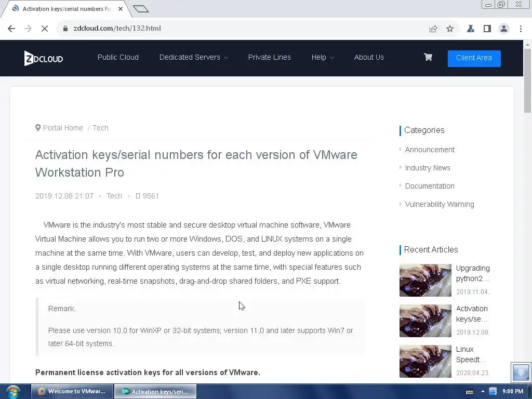The height and width of the screenshot is (399, 532).
Task: Open the Vulnerability Warning category
Action: point(440,204)
